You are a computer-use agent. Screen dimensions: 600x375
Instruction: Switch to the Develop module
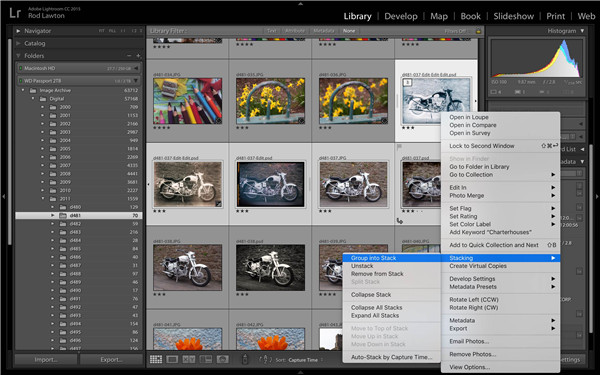(x=401, y=16)
